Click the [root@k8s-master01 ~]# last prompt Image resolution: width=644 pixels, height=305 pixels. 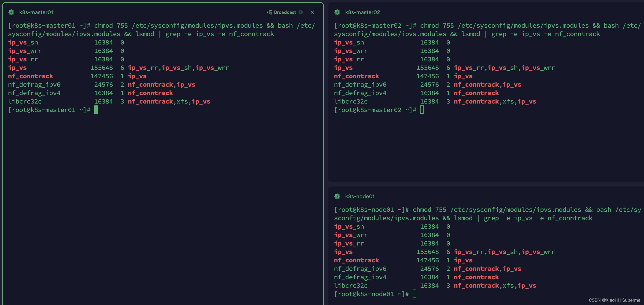[49, 110]
